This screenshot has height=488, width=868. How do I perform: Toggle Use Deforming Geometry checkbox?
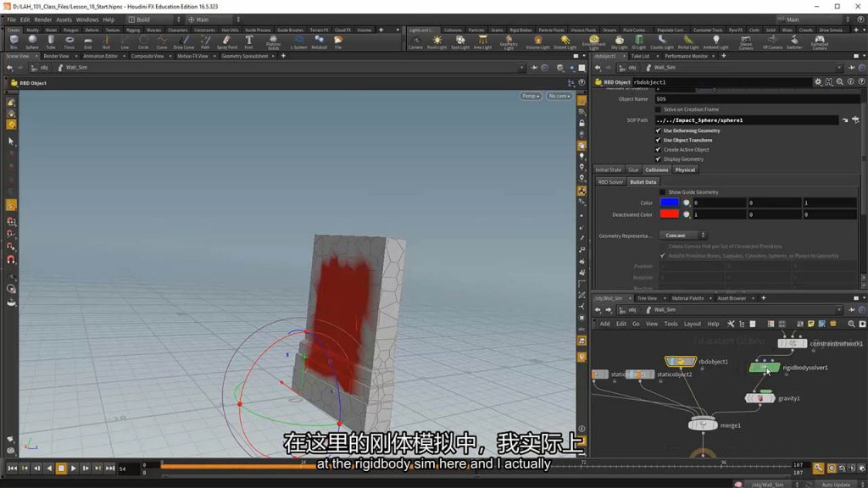[658, 130]
